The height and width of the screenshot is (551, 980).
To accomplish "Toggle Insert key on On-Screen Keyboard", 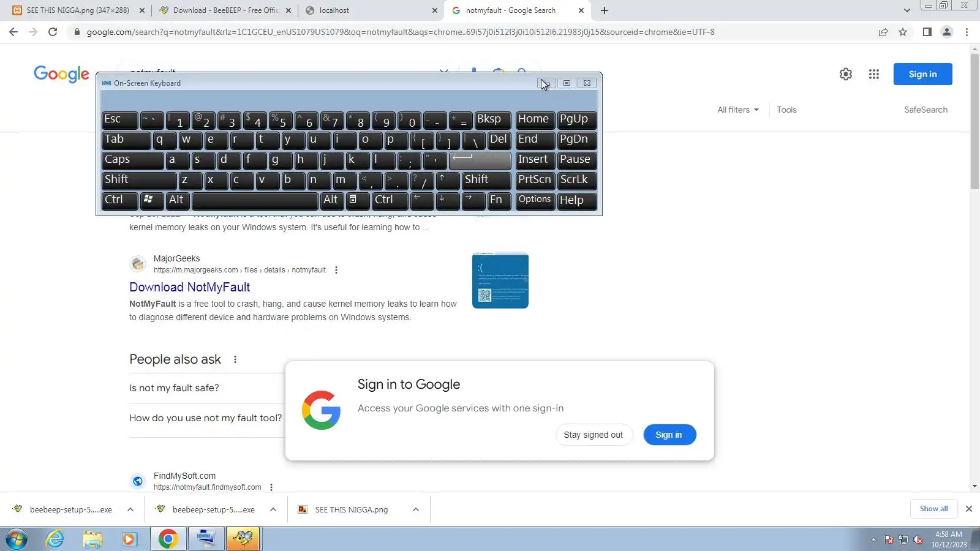I will point(535,160).
